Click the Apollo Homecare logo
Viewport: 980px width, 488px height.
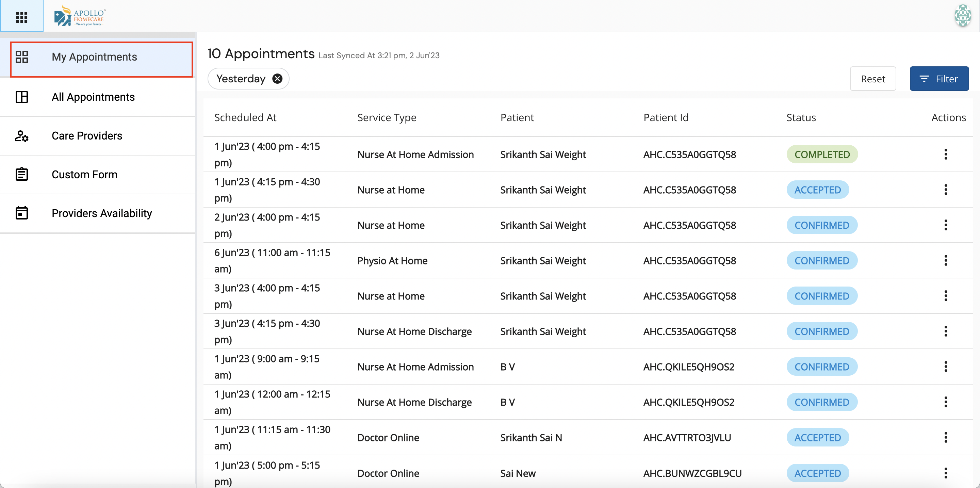pos(80,16)
